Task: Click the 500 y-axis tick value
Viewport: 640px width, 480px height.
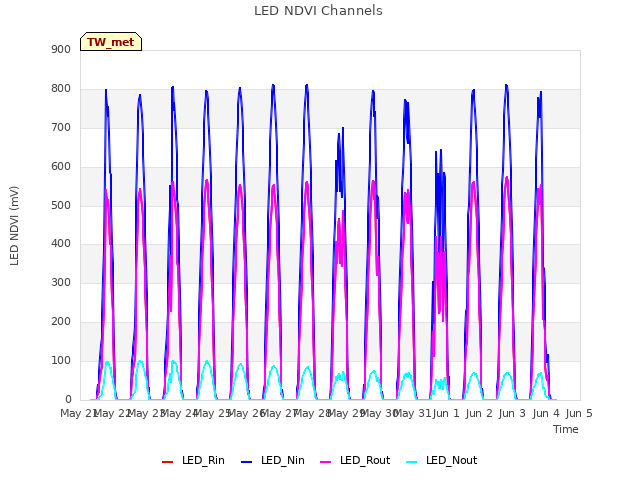Action: point(61,205)
